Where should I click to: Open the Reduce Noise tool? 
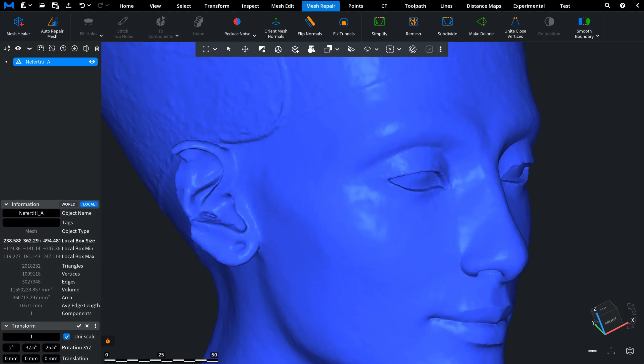(x=237, y=26)
